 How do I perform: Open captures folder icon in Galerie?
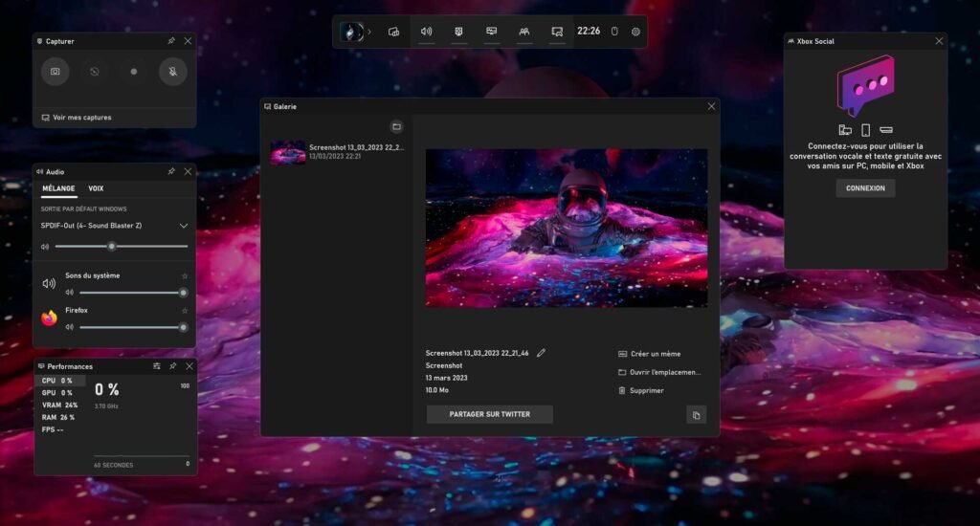click(396, 127)
